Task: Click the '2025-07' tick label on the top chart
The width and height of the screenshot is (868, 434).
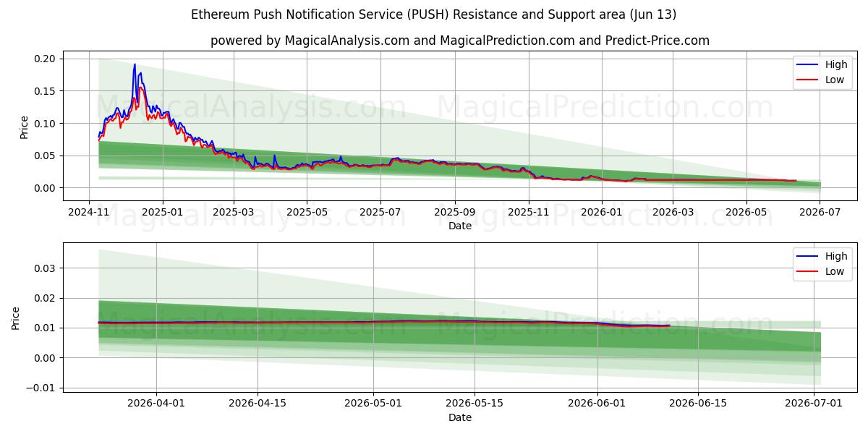Action: tap(381, 213)
